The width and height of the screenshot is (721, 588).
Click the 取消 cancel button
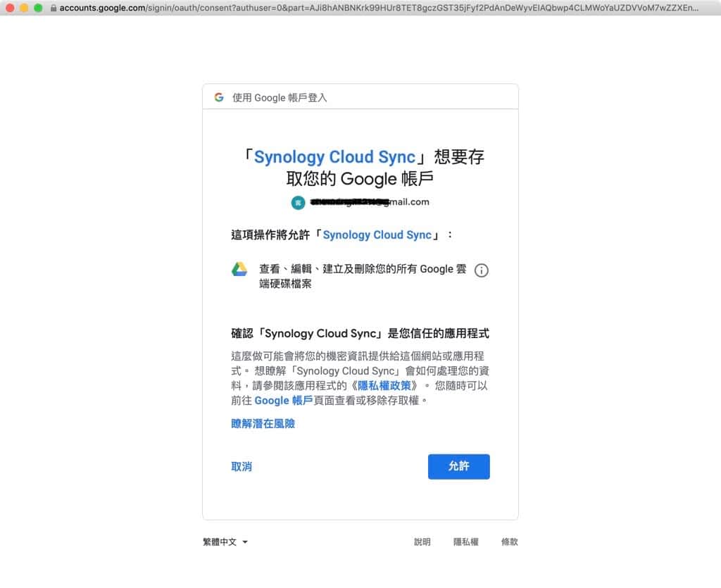[x=242, y=466]
